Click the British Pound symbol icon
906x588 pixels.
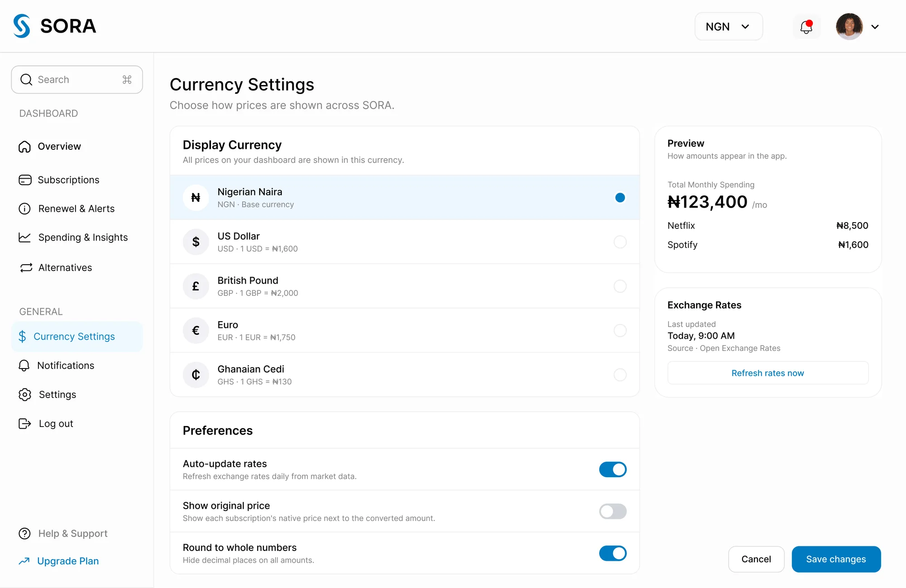[x=196, y=286]
